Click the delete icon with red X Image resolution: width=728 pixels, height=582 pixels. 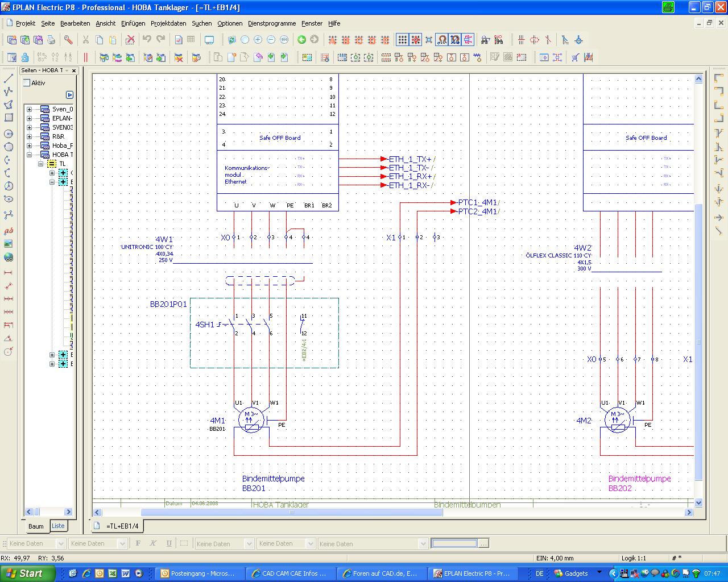pos(130,40)
